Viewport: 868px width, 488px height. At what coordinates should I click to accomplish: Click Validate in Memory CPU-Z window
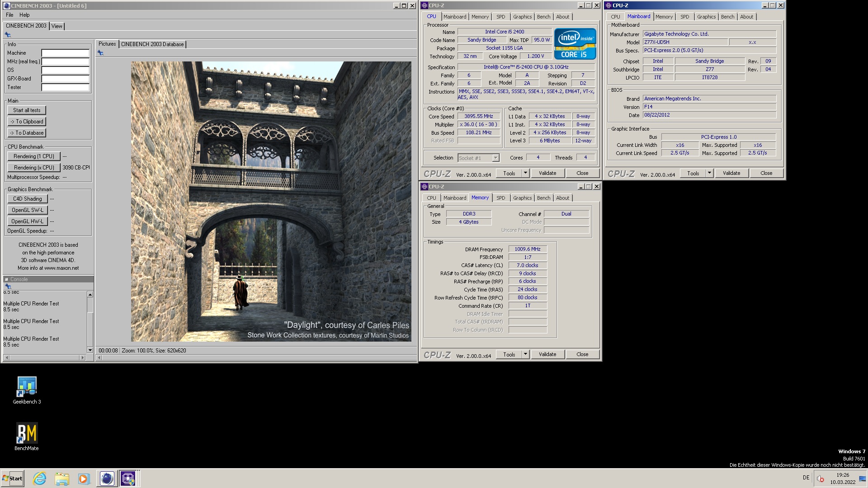[x=547, y=354]
